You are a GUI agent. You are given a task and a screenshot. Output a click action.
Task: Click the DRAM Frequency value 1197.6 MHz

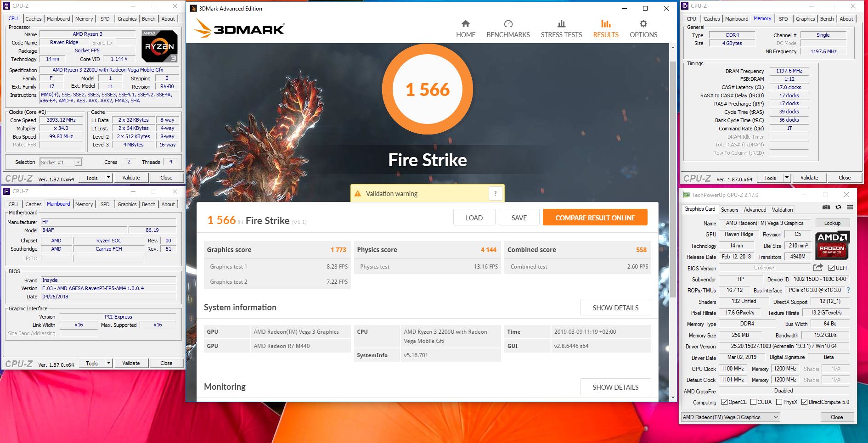[x=789, y=71]
